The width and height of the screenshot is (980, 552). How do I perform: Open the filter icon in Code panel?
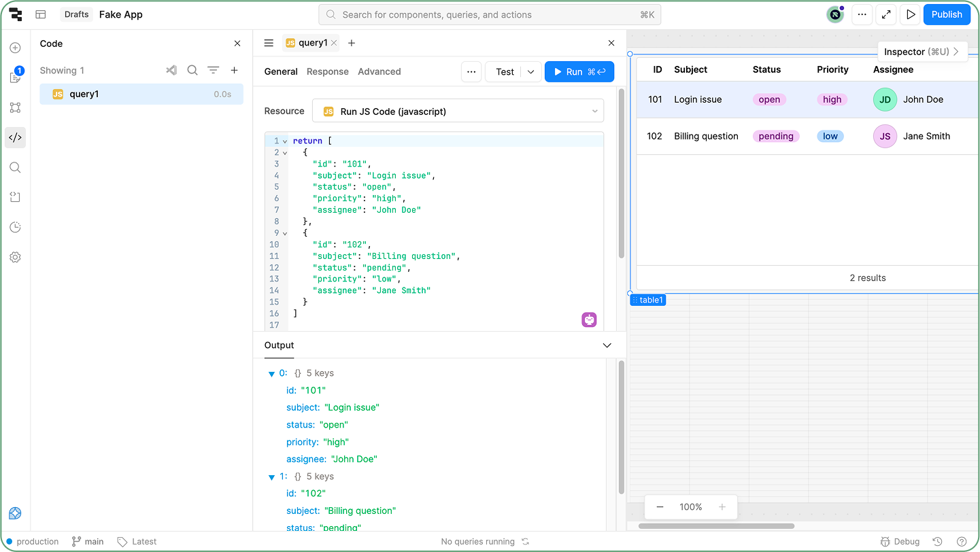(213, 70)
